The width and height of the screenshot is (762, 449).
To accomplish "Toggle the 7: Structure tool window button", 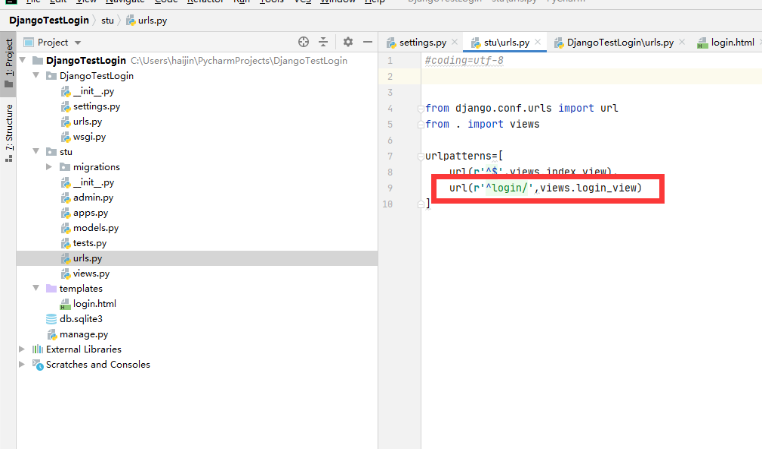I will coord(9,131).
